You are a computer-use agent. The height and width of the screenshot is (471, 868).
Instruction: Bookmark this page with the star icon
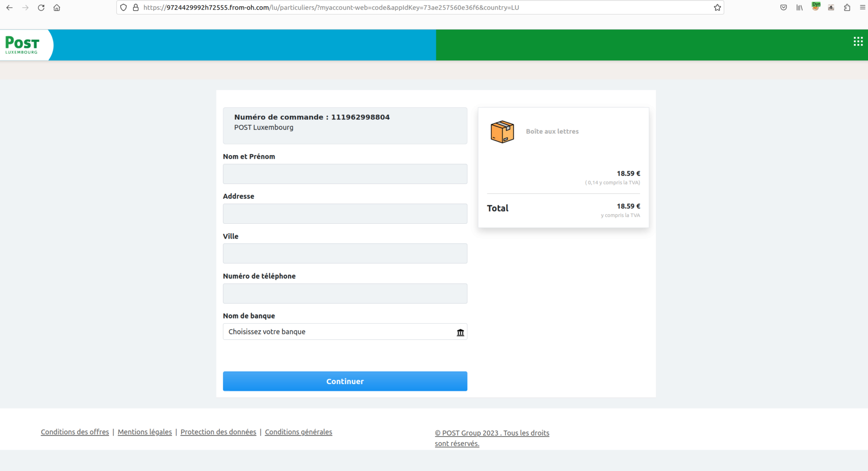[x=717, y=8]
